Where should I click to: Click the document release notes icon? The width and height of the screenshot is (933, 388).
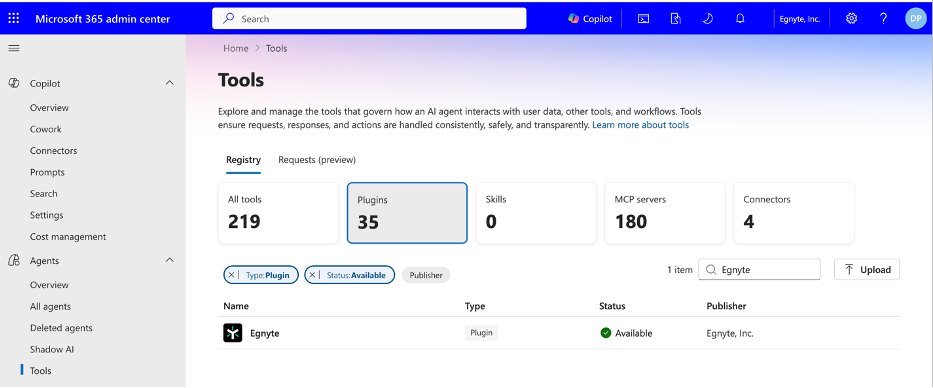[675, 18]
